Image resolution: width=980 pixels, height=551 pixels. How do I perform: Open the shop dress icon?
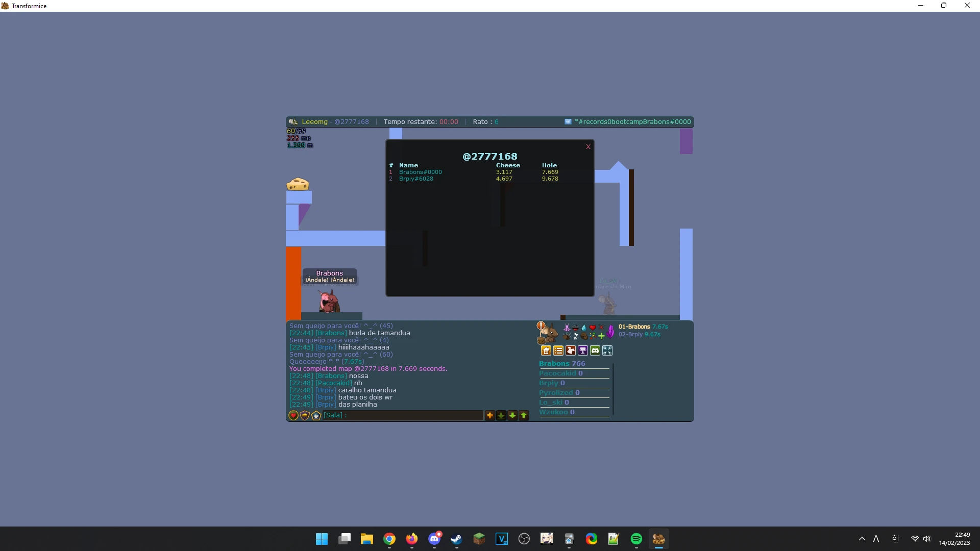click(571, 350)
